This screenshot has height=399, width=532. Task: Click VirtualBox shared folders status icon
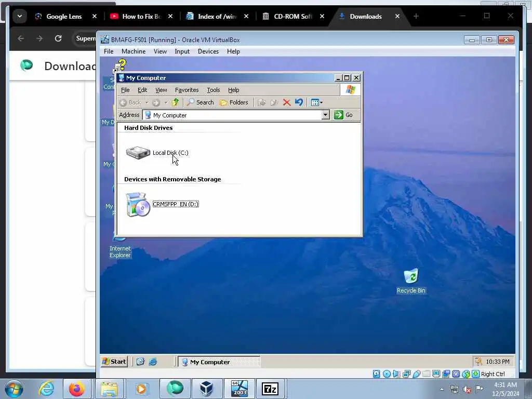point(426,374)
